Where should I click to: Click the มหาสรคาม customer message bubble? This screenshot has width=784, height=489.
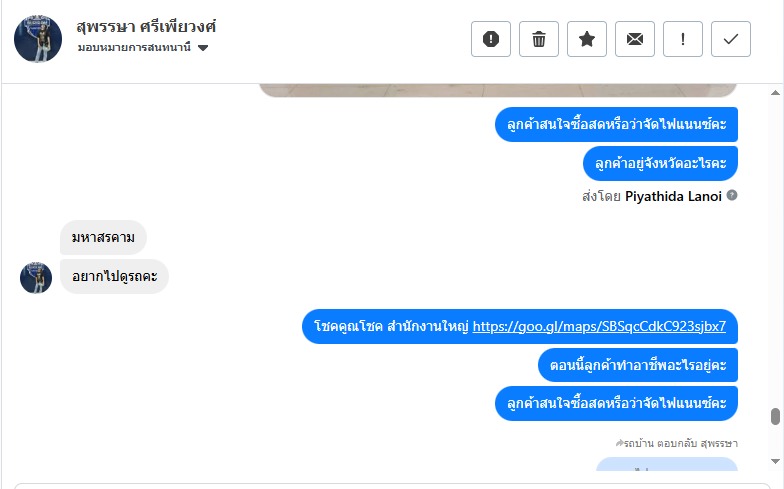pyautogui.click(x=103, y=238)
